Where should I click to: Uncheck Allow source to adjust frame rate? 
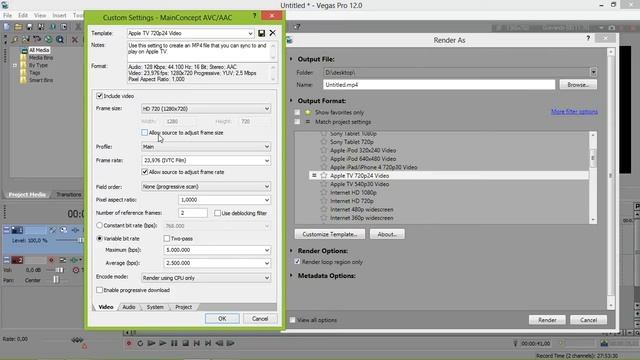[x=144, y=172]
